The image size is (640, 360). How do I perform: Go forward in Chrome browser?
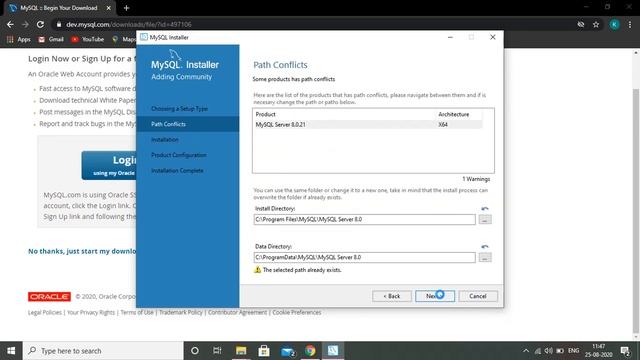click(x=25, y=24)
